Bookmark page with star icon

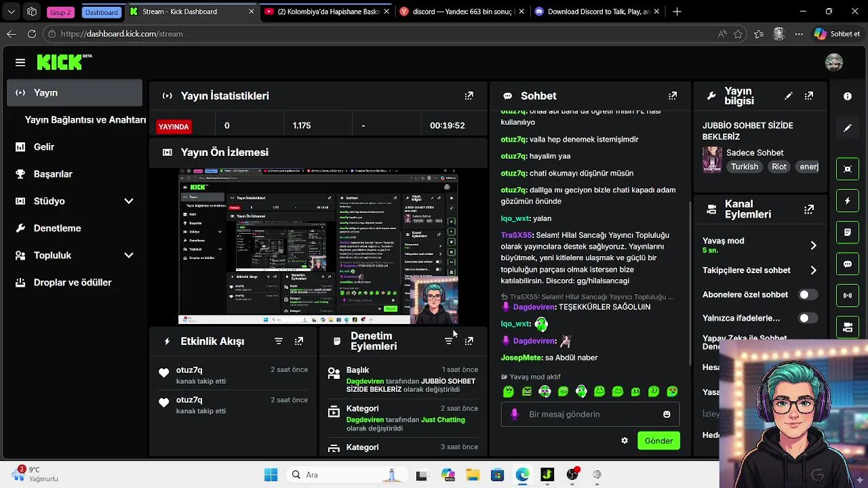[738, 34]
